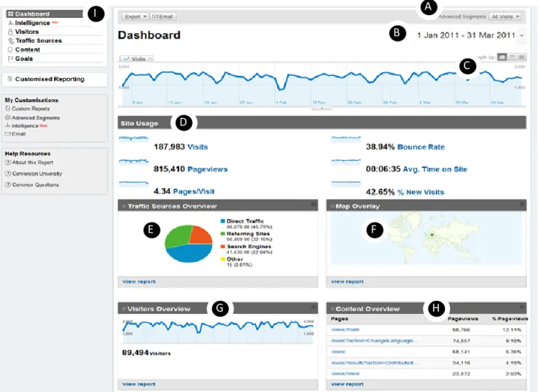Open the All Visits advanced segments dropdown

pos(505,17)
